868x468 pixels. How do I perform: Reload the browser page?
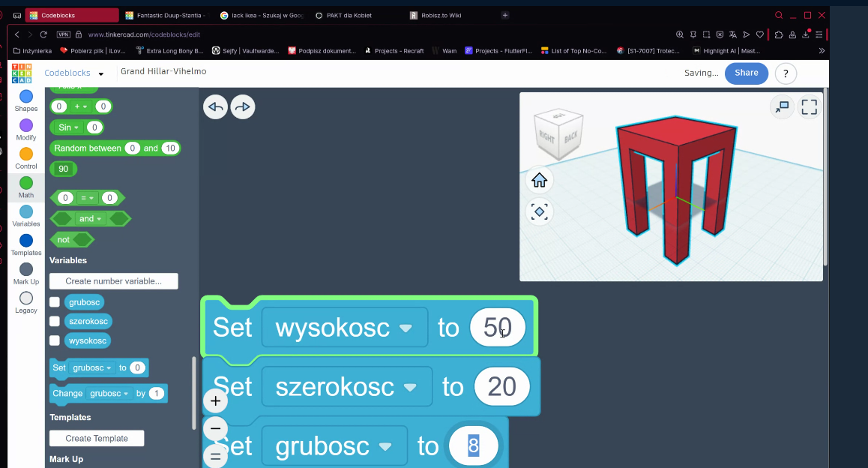[x=43, y=34]
